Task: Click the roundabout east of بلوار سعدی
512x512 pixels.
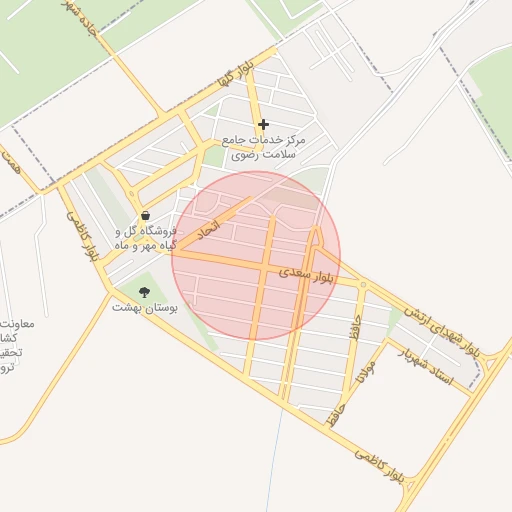Action: (x=363, y=285)
